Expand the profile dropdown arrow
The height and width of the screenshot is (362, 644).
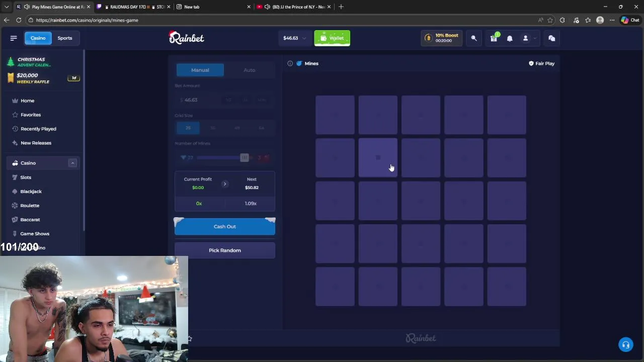click(x=534, y=38)
